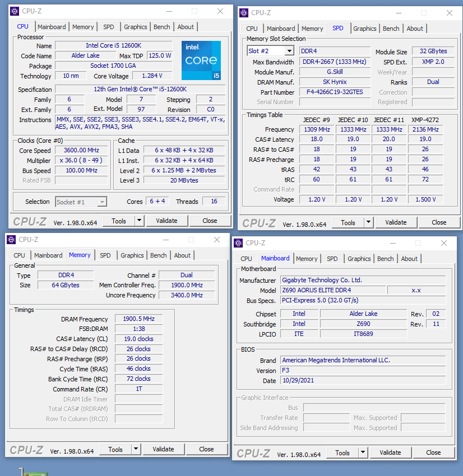Select CPU tab in SPD window
Image resolution: width=463 pixels, height=476 pixels.
[252, 29]
